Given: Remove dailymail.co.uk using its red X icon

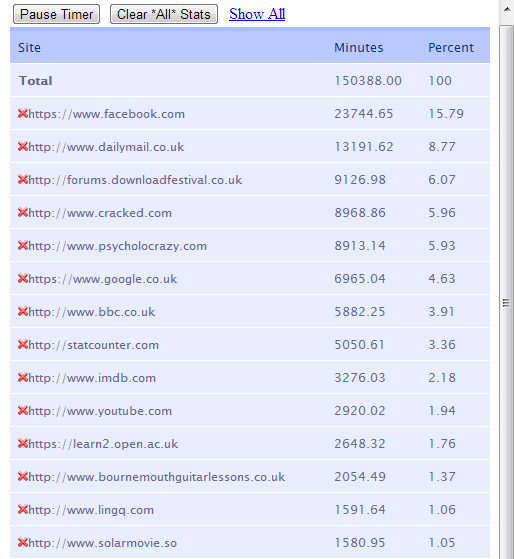Looking at the screenshot, I should pos(23,147).
